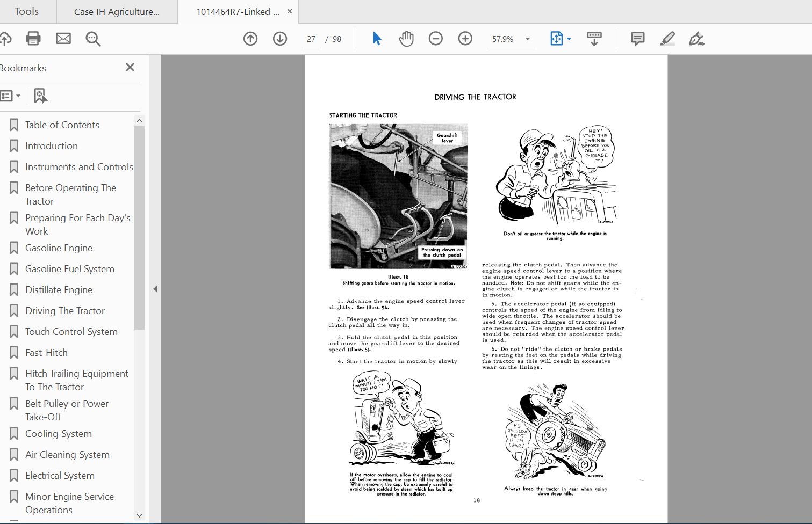Click the scrolling mode download icon
Viewport: 812px width, 524px height.
(x=594, y=39)
